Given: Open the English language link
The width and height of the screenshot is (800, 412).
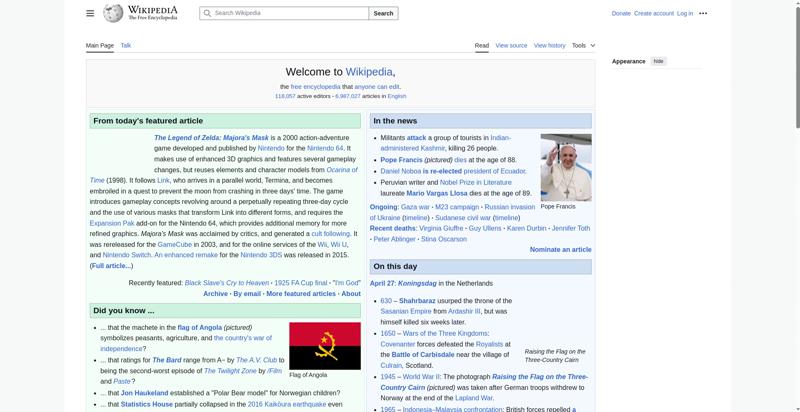Looking at the screenshot, I should pyautogui.click(x=397, y=96).
